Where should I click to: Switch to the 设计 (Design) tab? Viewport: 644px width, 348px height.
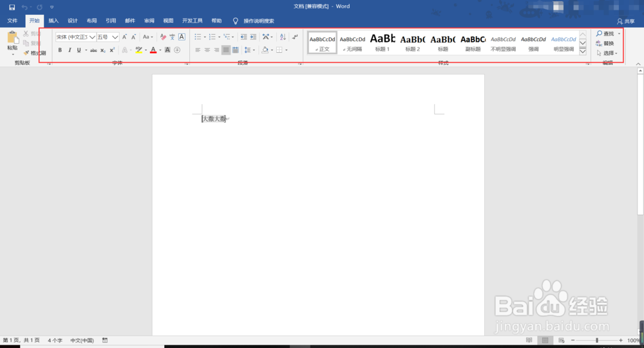[x=73, y=21]
